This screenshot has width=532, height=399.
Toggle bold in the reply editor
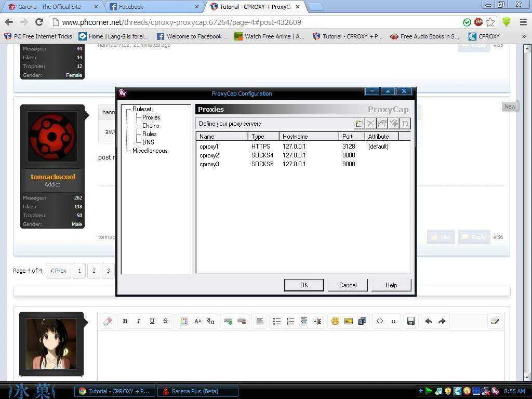click(x=125, y=321)
